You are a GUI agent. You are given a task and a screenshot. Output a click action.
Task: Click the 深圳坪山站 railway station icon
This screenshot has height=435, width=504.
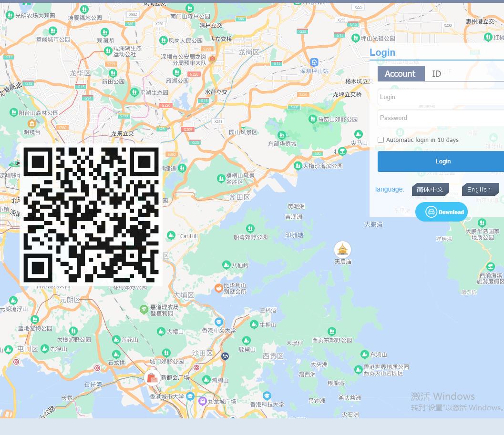(x=314, y=62)
